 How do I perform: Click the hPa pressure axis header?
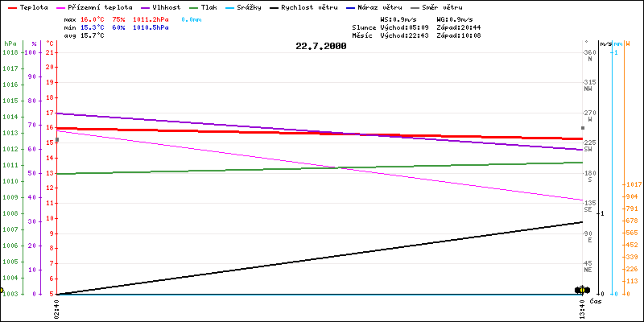pyautogui.click(x=10, y=43)
